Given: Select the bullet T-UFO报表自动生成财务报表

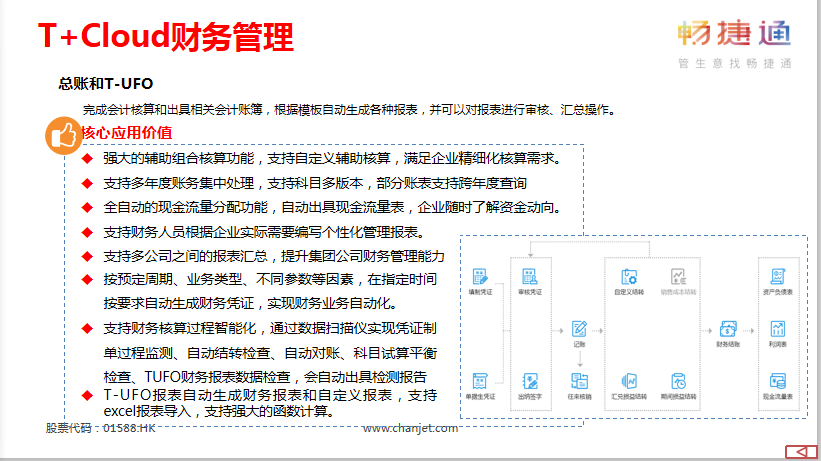Looking at the screenshot, I should [270, 395].
